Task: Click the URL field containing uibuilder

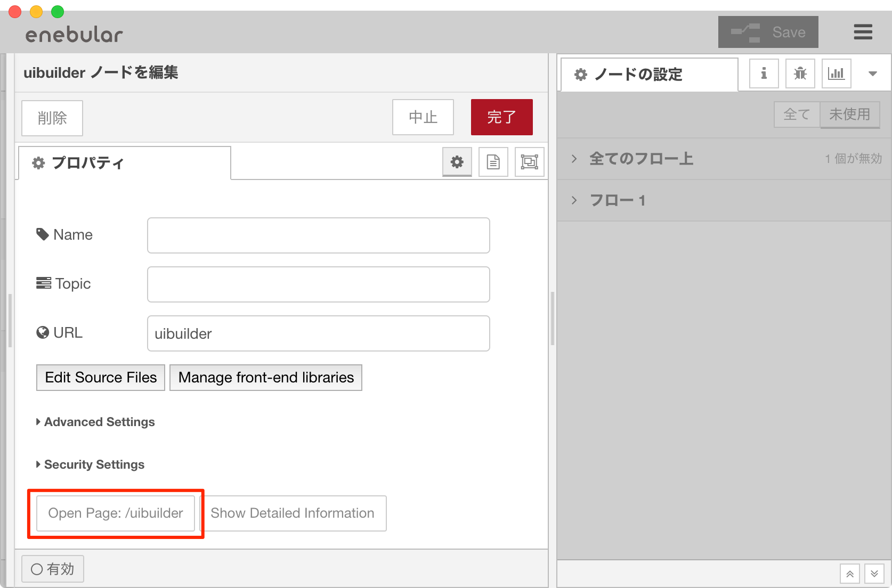Action: (319, 333)
